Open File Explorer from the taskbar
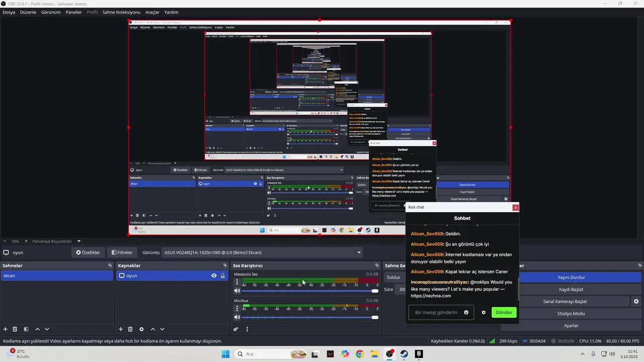 [374, 354]
